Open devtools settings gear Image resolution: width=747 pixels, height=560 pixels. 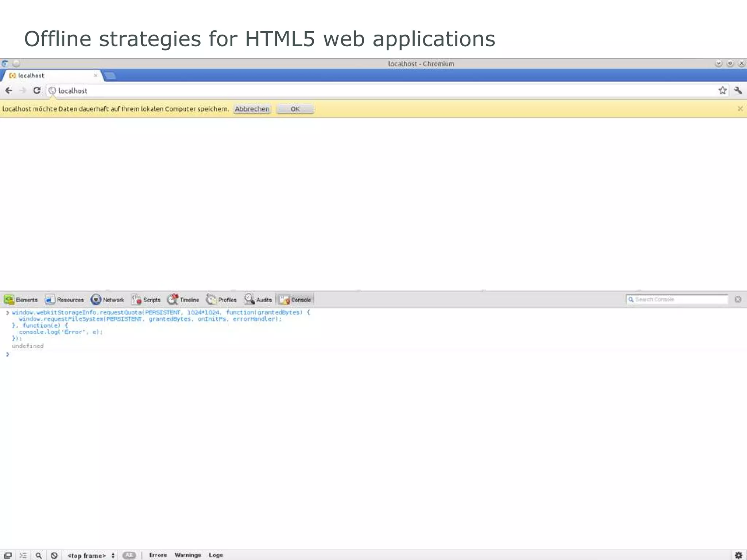tap(739, 555)
